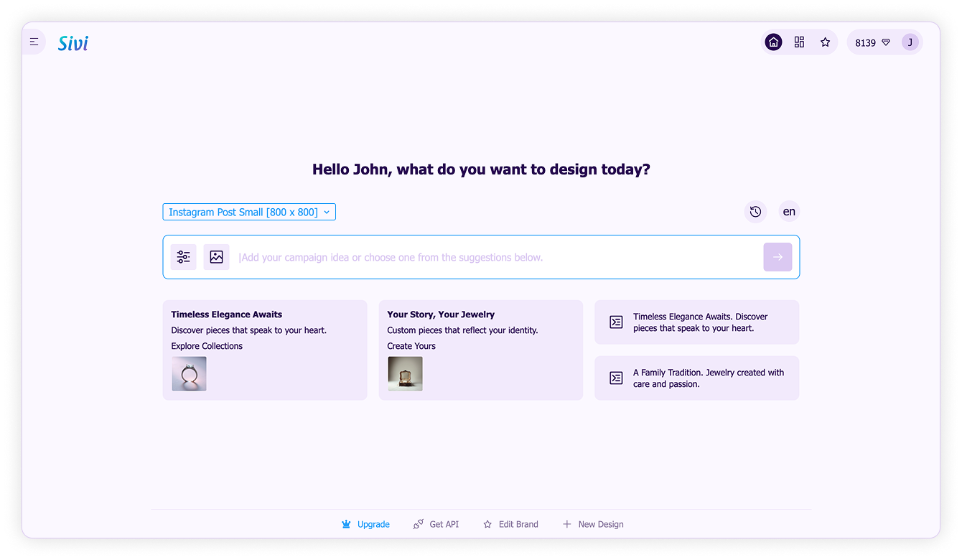This screenshot has width=962, height=560.
Task: Open the 8139 credits balance
Action: coord(866,43)
